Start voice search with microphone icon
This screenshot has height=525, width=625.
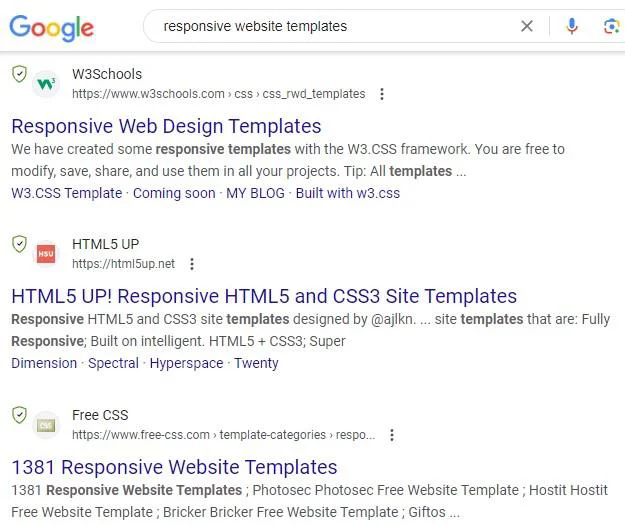(x=572, y=26)
